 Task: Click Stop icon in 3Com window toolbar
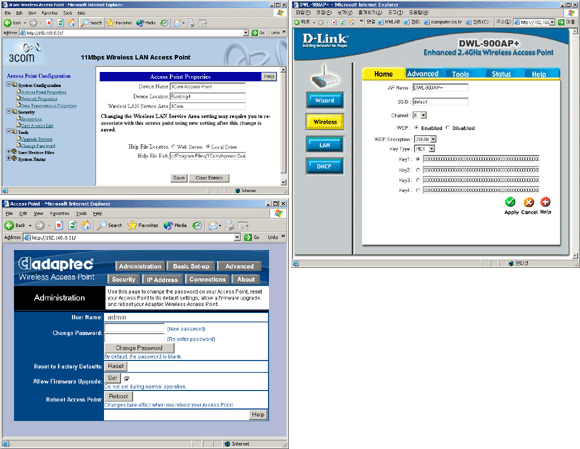49,23
